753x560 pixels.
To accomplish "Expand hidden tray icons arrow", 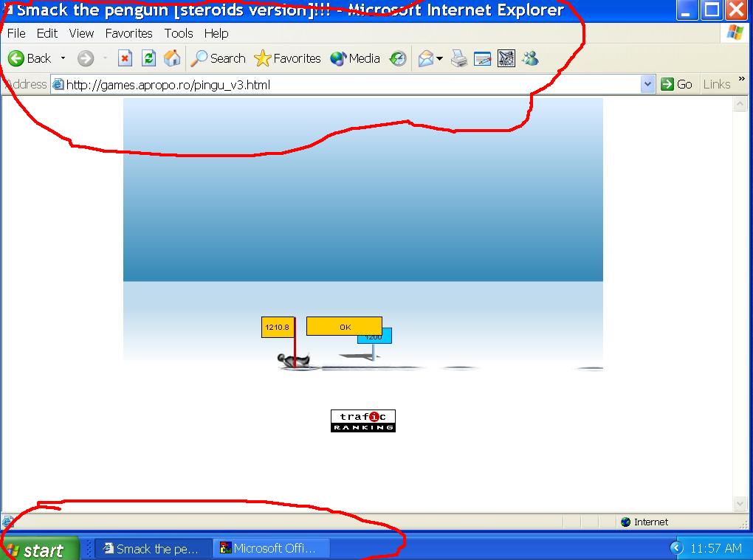I will point(676,548).
